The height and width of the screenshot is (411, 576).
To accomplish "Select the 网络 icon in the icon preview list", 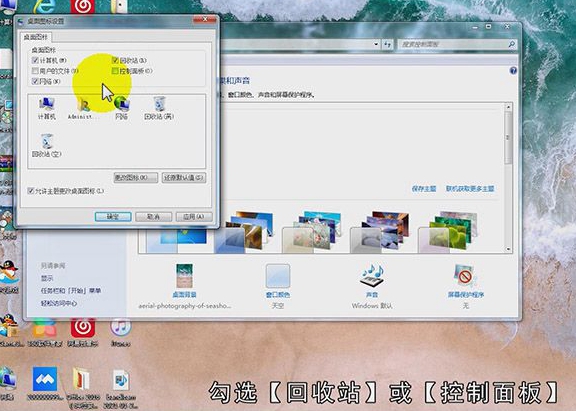I will click(x=121, y=108).
